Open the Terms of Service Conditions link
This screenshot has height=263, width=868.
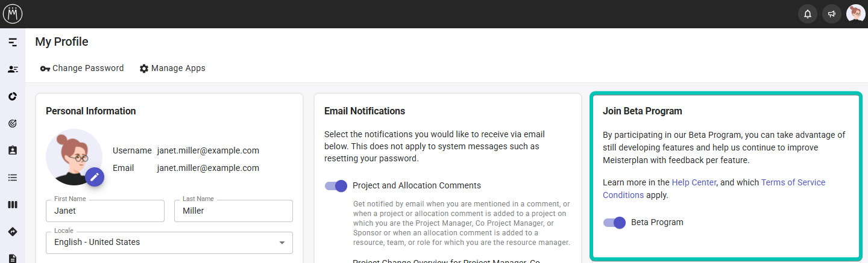pyautogui.click(x=793, y=182)
